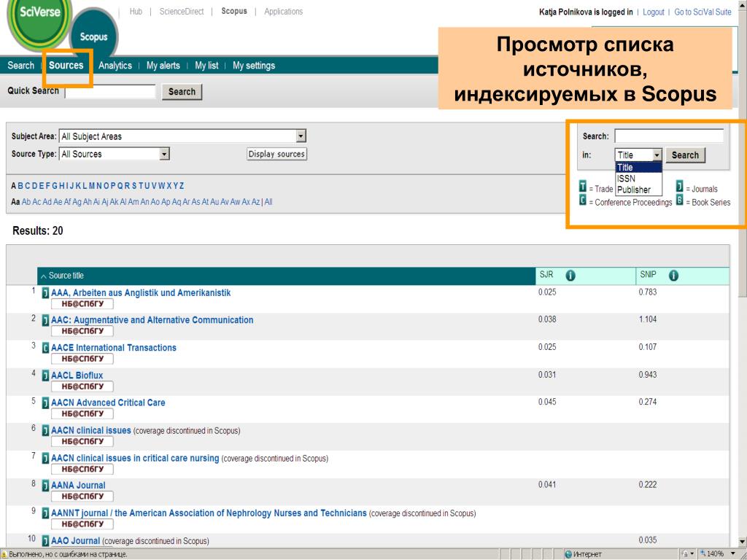
Task: Open AACE International Transactions source
Action: click(114, 348)
